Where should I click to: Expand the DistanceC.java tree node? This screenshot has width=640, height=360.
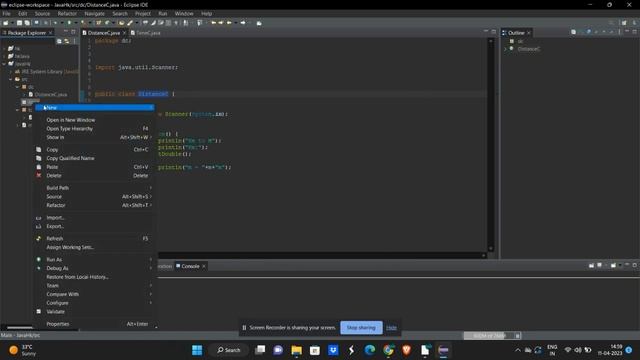click(x=24, y=94)
